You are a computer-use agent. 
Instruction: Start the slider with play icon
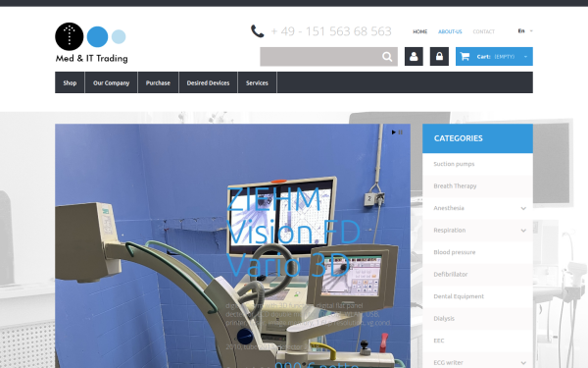click(x=393, y=132)
